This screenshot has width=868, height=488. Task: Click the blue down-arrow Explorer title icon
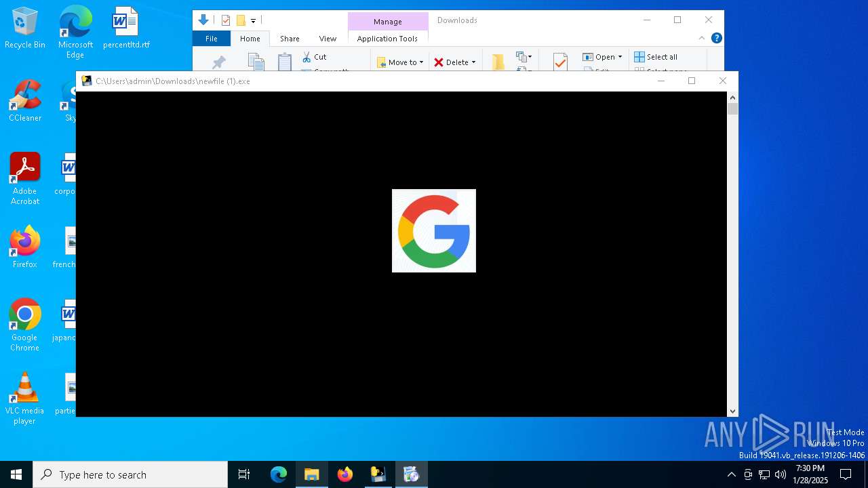pos(203,20)
